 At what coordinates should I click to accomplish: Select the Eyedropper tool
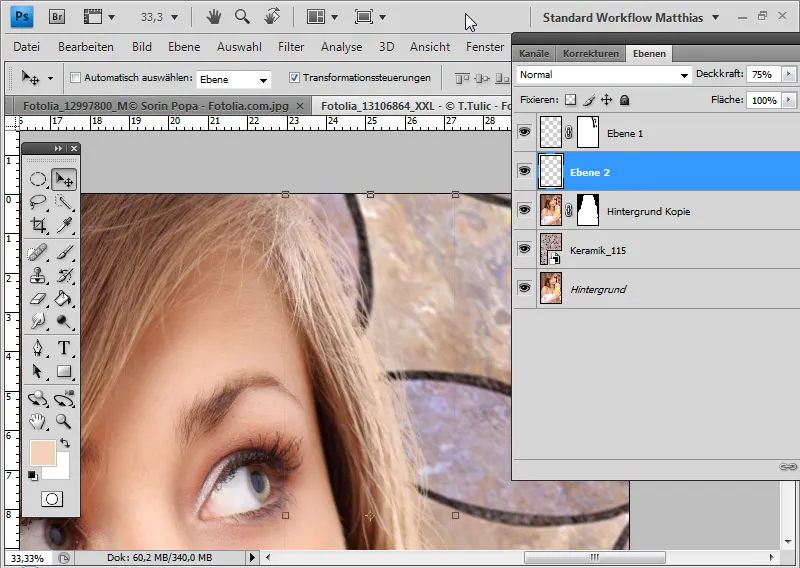64,225
